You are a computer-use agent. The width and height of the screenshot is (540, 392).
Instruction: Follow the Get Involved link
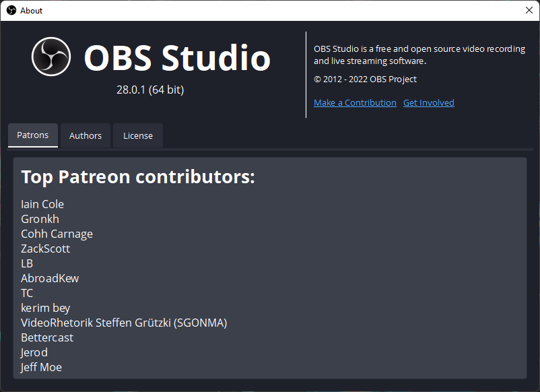coord(429,102)
